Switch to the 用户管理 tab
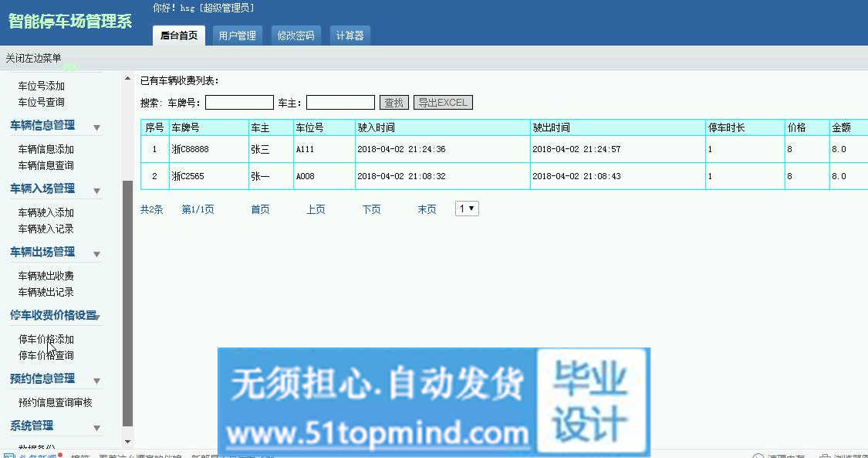 point(237,36)
